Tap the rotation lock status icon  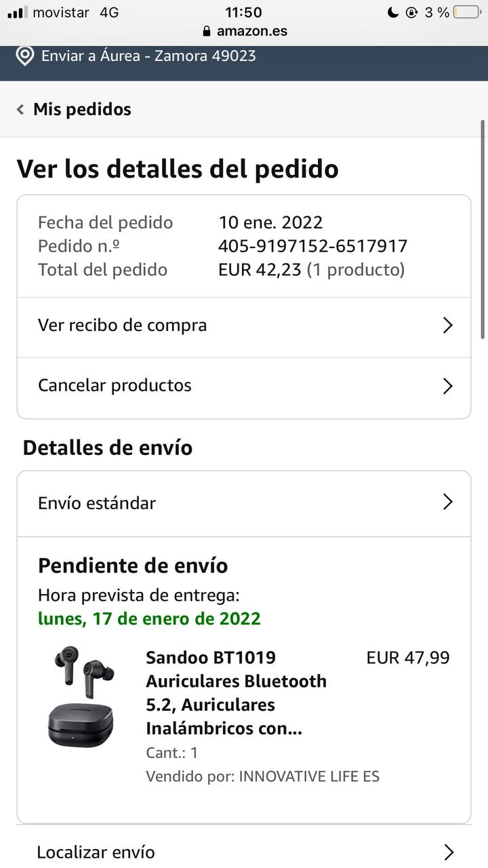pos(411,12)
